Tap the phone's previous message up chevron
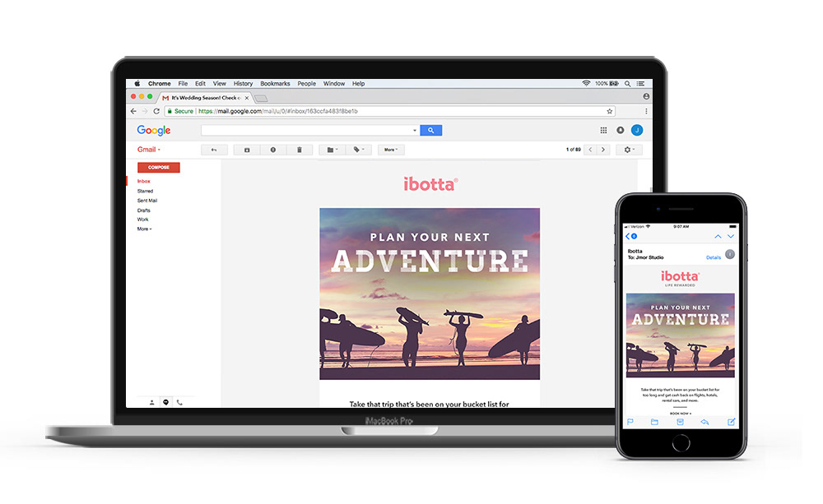This screenshot has width=823, height=504. (718, 237)
